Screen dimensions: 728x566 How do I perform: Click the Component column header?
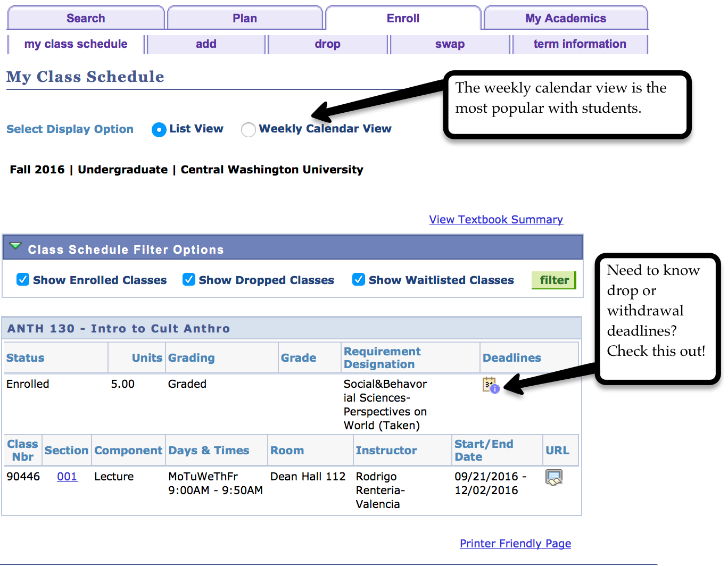tap(128, 451)
